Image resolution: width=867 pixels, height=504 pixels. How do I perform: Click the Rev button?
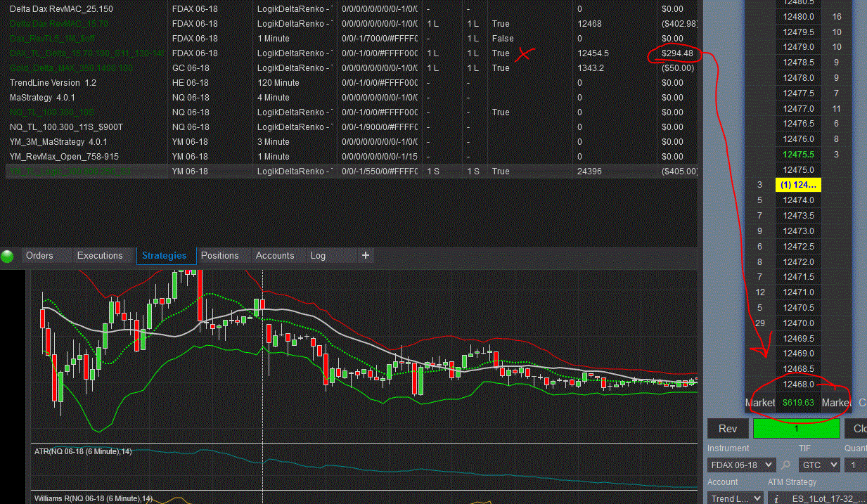(x=728, y=429)
